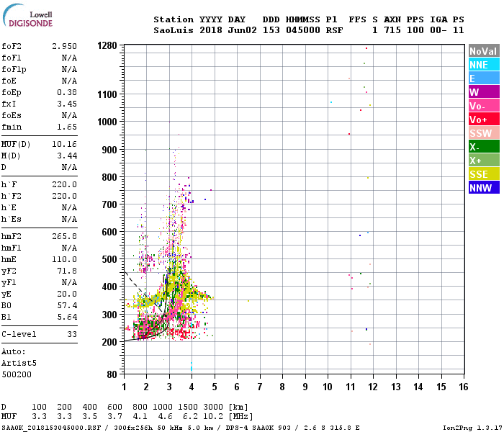Click the X- dark green legend swatch
The image size is (504, 432).
484,147
